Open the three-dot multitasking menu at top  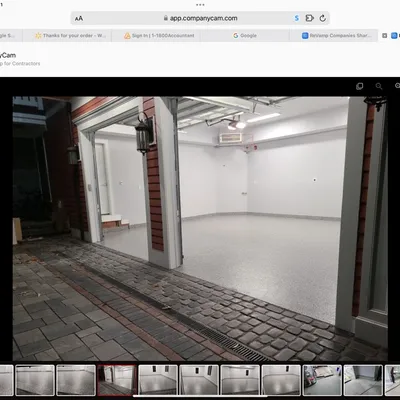point(200,5)
